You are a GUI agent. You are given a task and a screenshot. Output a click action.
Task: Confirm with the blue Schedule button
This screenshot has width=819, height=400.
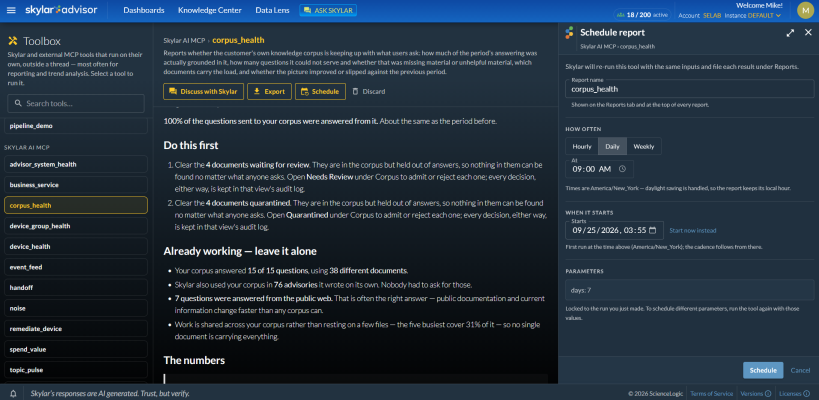click(763, 370)
